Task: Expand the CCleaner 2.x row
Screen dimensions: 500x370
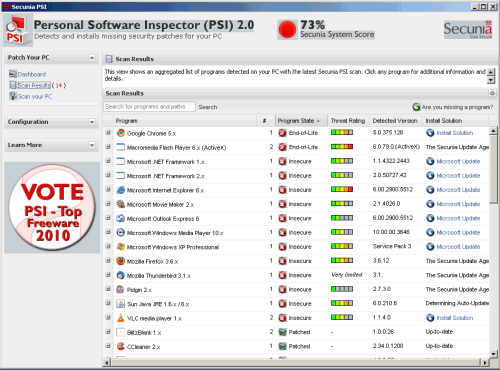Action: (x=108, y=346)
